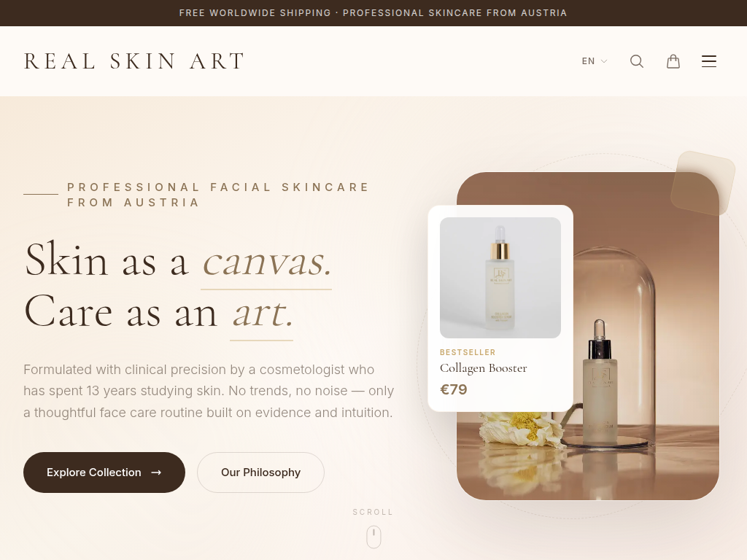The image size is (747, 560).
Task: Click the scroll mouse indicator icon
Action: coord(373,537)
